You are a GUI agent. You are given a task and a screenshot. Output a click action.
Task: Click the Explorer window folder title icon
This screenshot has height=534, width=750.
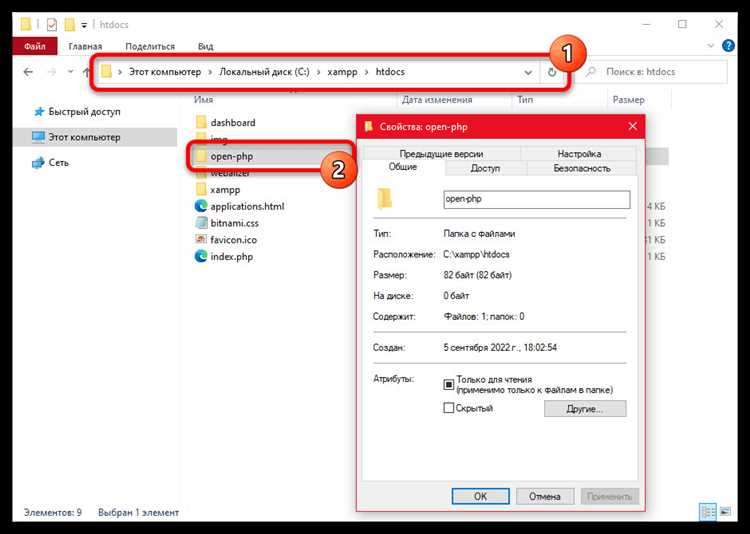pos(26,24)
